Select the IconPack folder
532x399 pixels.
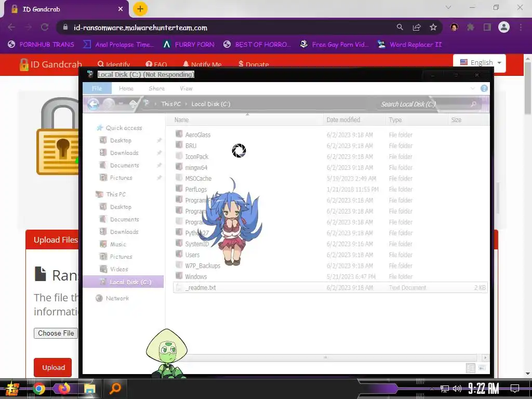coord(196,156)
